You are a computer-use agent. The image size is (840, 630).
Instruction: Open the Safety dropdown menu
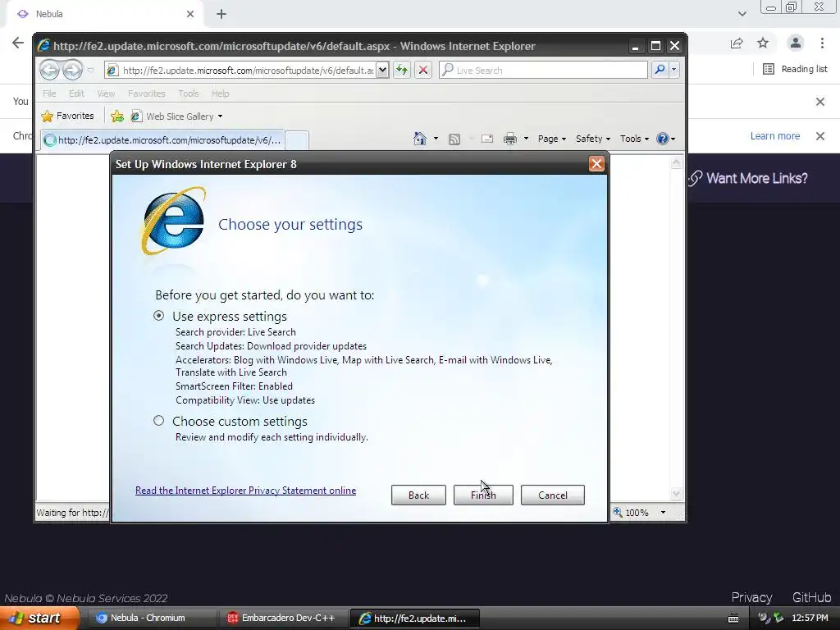593,139
